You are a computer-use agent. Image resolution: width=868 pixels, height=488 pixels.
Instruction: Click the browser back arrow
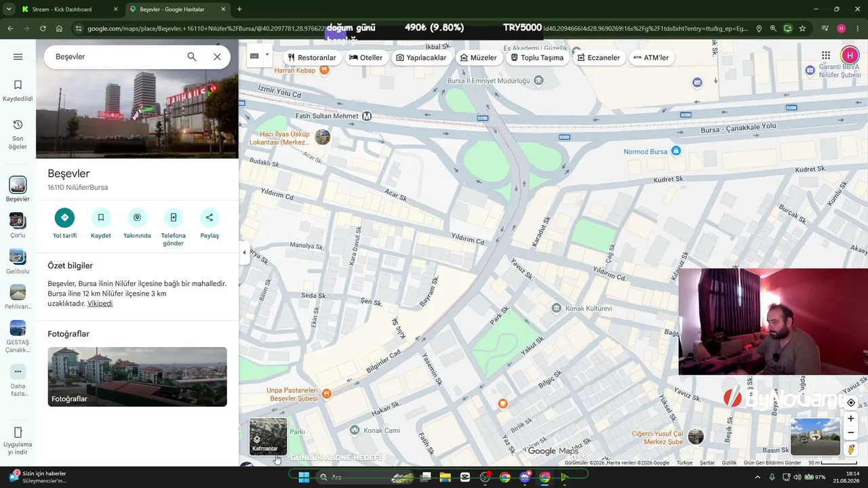(x=10, y=28)
